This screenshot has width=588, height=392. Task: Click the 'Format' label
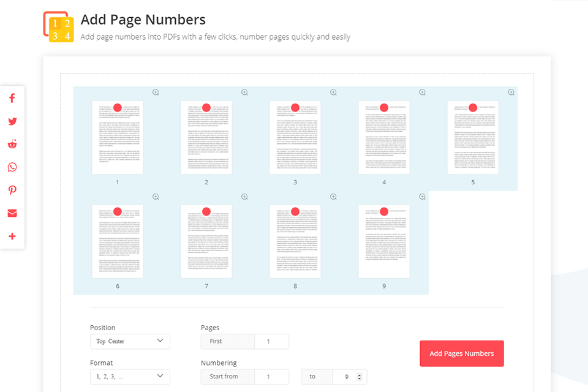coord(101,363)
